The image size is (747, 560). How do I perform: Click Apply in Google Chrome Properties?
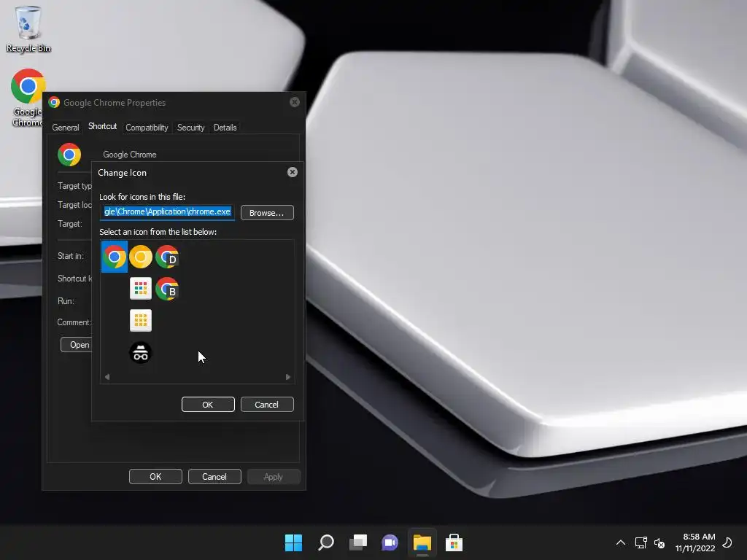(x=274, y=477)
